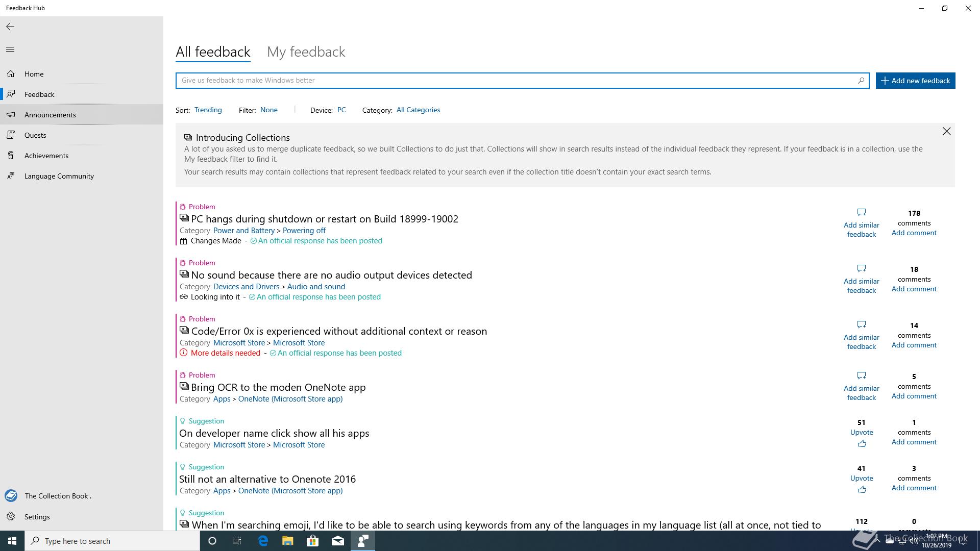Click official response link on Code/Error item

click(x=339, y=353)
